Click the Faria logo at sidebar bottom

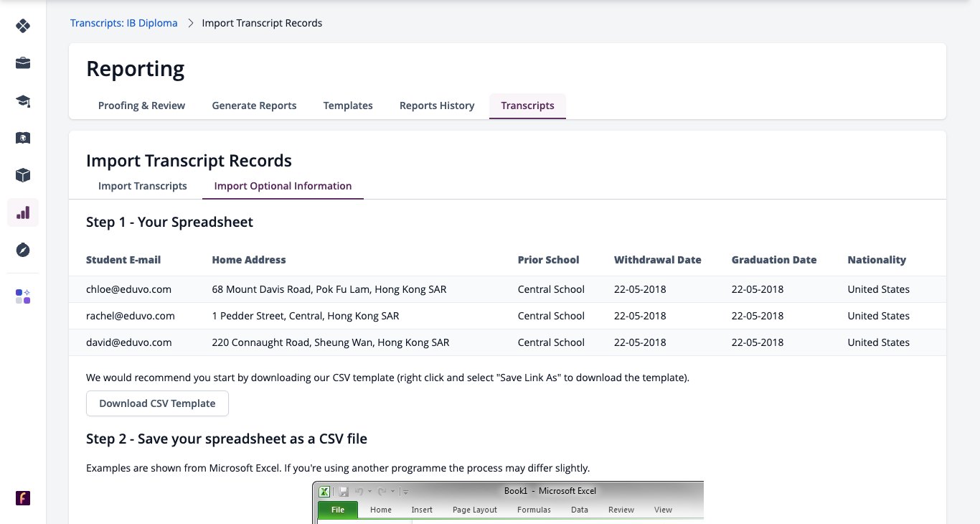(x=23, y=497)
